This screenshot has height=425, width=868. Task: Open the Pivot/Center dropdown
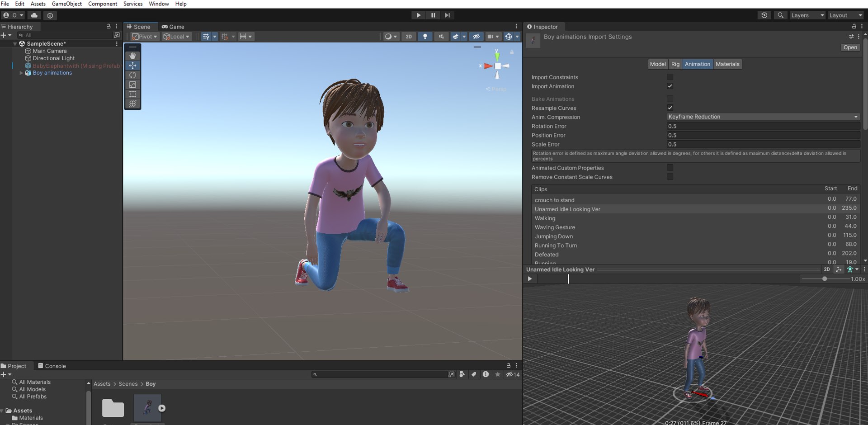[145, 37]
